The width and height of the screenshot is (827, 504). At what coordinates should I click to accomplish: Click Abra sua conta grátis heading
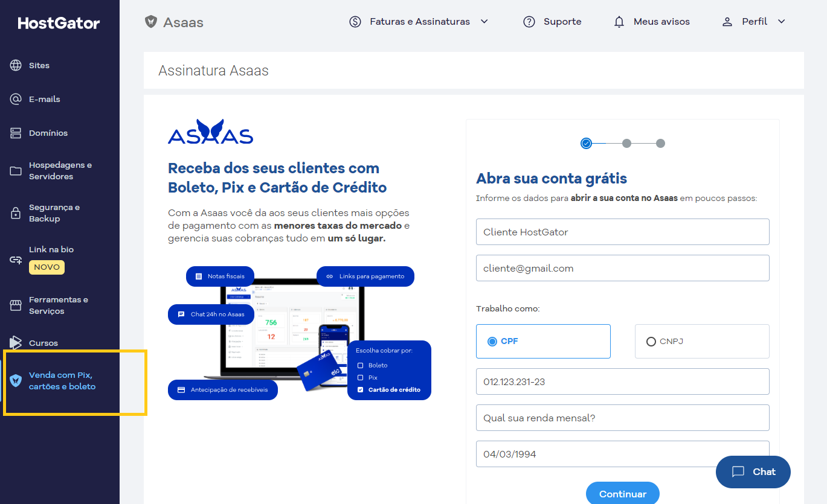(x=552, y=179)
